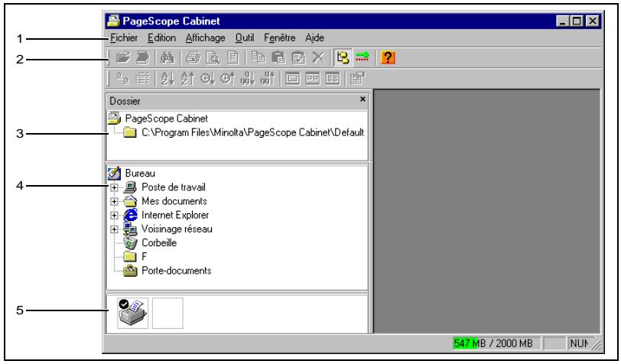621x364 pixels.
Task: Click the open folder toolbar icon
Action: (x=123, y=58)
